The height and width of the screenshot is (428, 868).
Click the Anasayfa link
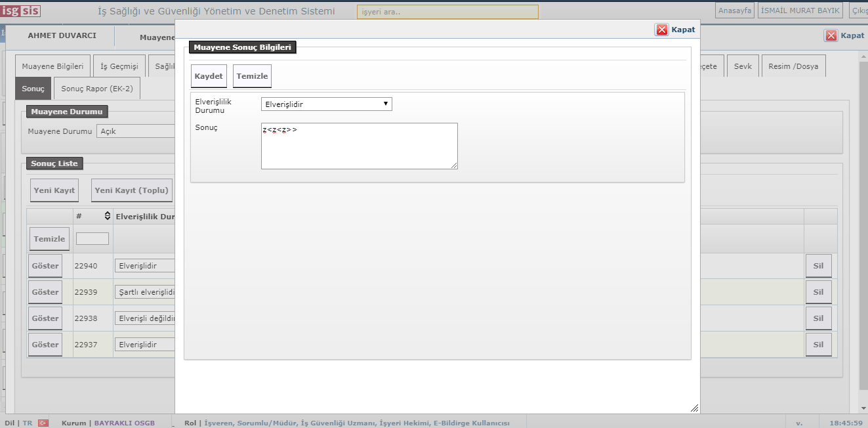[x=735, y=11]
